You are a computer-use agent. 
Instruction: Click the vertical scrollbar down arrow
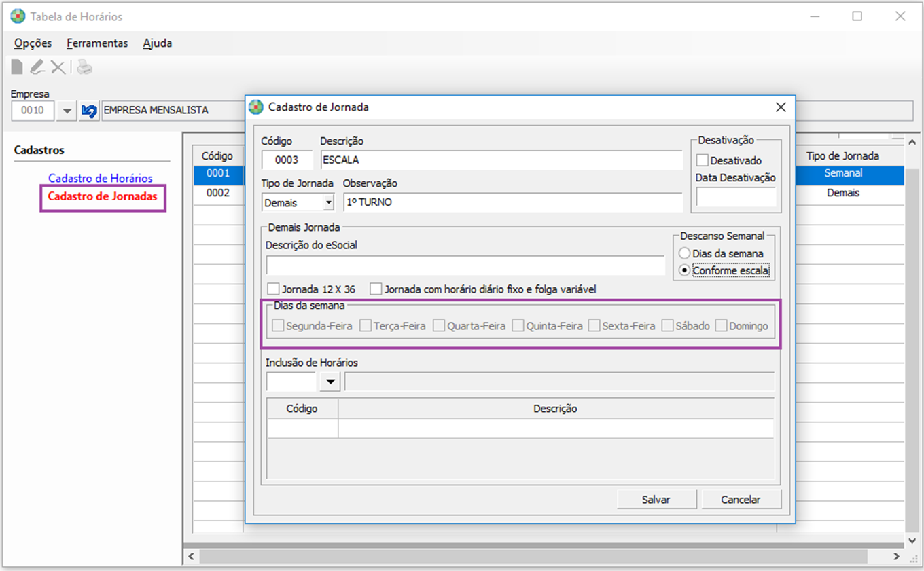point(912,540)
